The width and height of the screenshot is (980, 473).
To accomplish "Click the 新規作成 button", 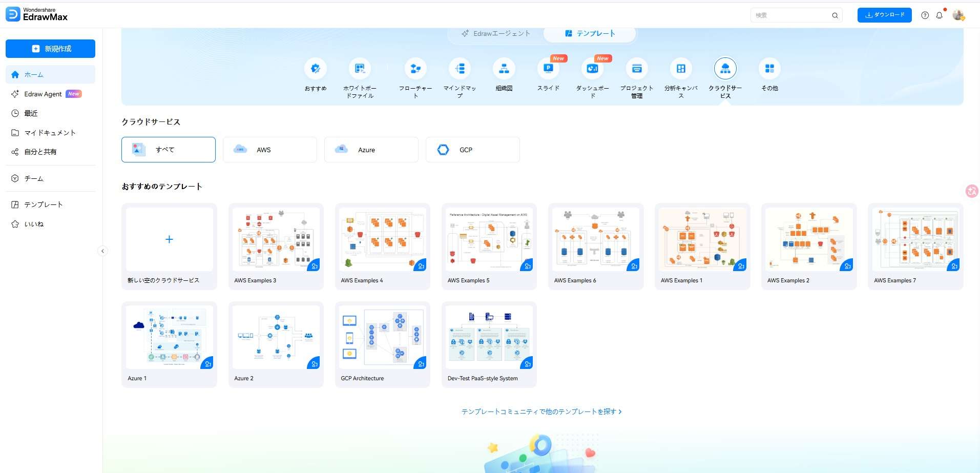I will coord(50,48).
